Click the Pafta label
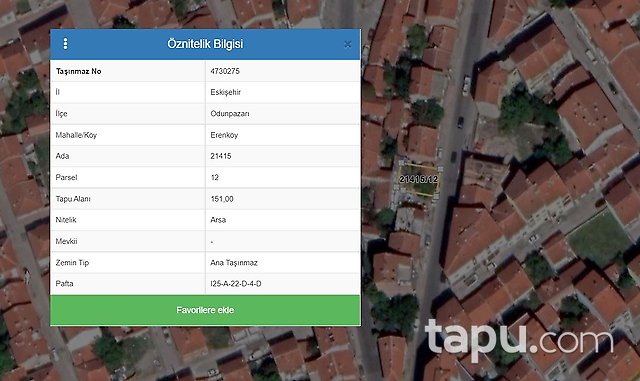This screenshot has height=381, width=640. pos(64,283)
